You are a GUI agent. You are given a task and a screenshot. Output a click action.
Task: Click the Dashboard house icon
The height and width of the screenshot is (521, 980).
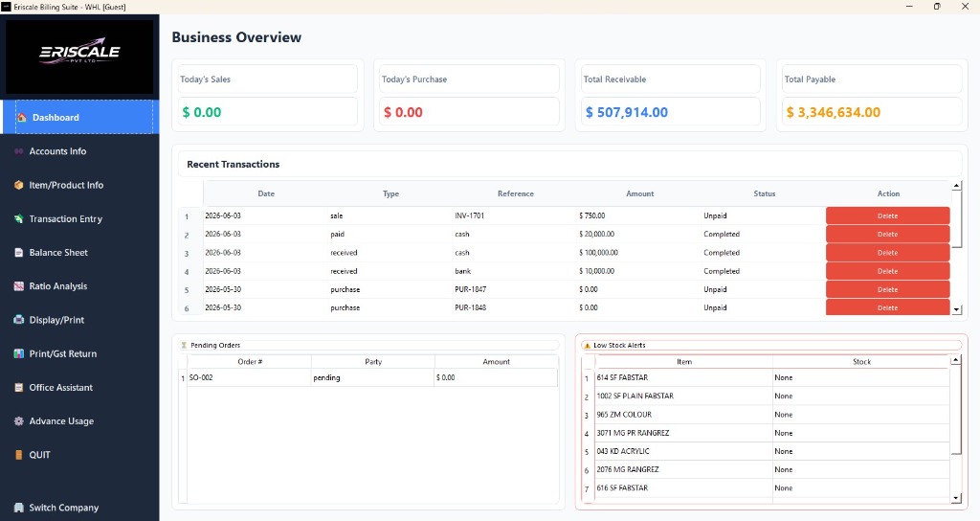click(x=22, y=118)
